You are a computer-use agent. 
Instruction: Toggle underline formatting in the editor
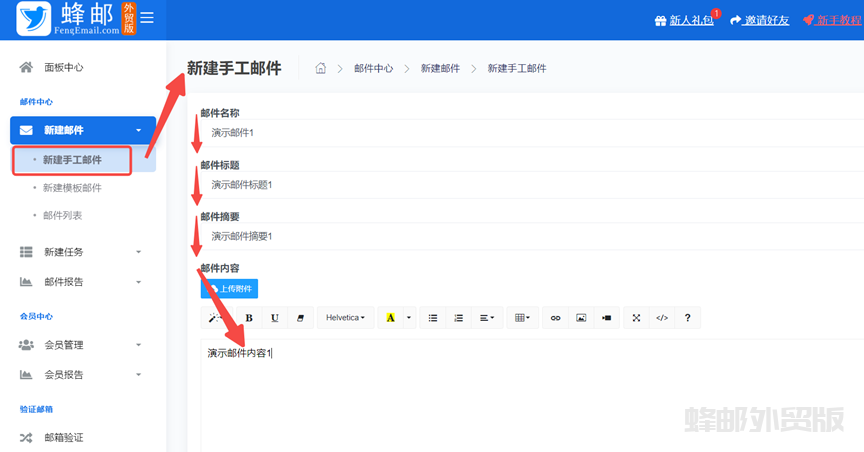[275, 318]
